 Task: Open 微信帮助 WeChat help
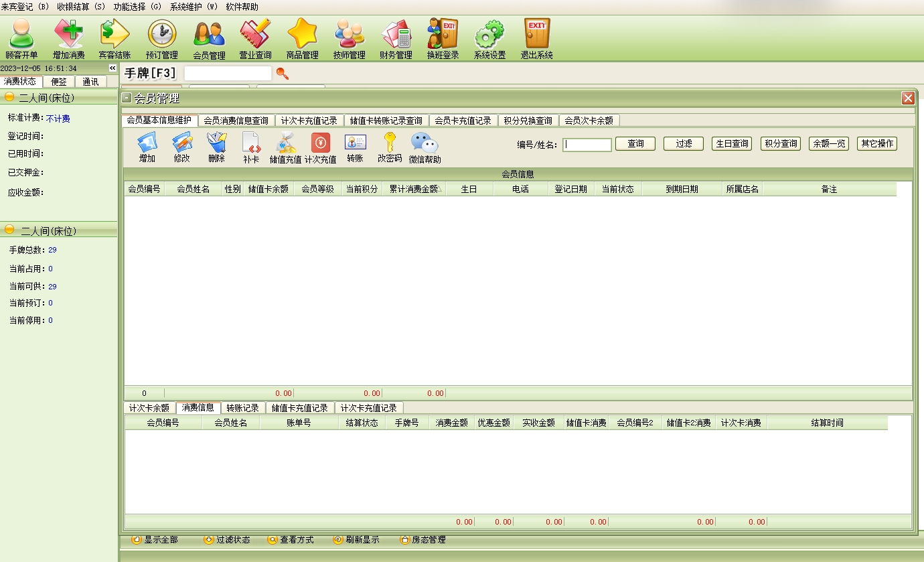coord(425,148)
